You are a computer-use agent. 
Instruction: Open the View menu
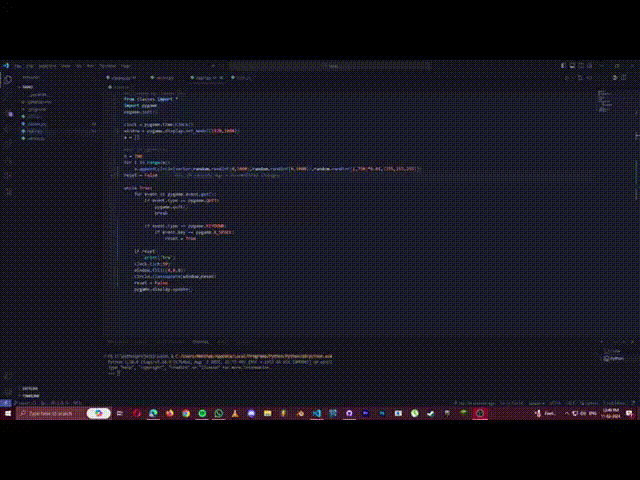(x=66, y=66)
